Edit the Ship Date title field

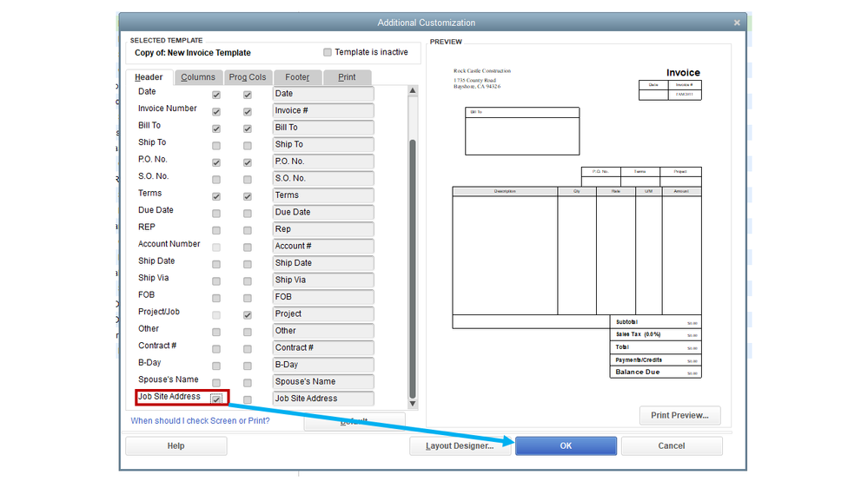point(323,263)
